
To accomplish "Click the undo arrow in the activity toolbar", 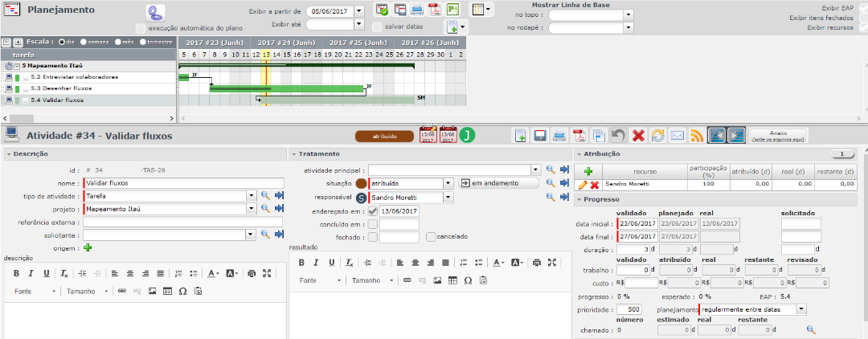I will pyautogui.click(x=618, y=136).
